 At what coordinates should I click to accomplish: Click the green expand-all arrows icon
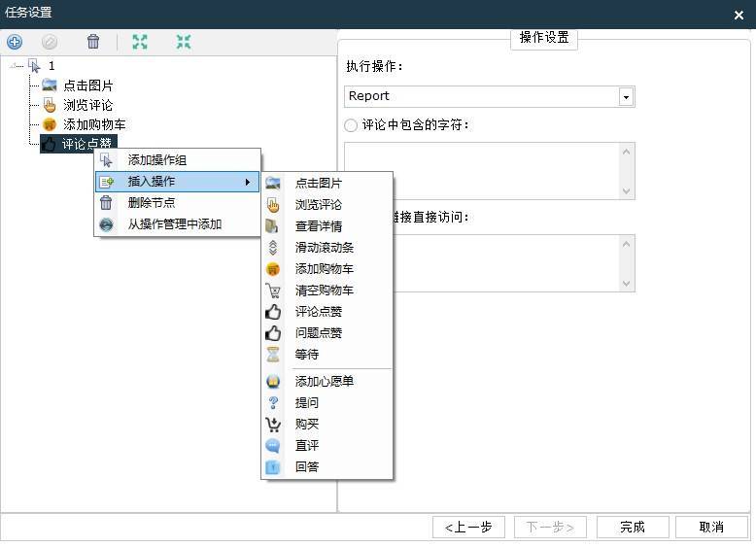pos(140,42)
